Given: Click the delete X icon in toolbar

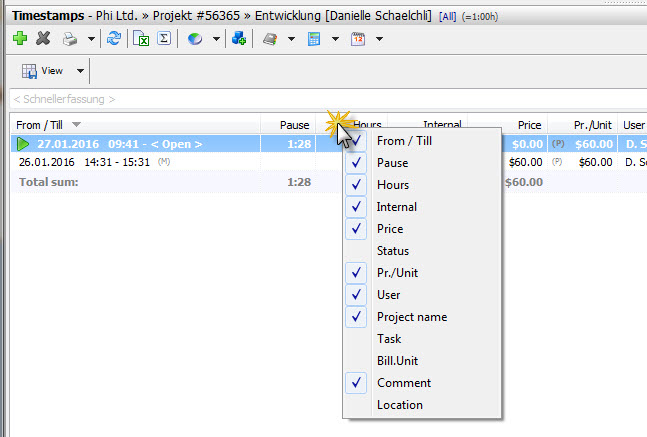Looking at the screenshot, I should pos(43,39).
